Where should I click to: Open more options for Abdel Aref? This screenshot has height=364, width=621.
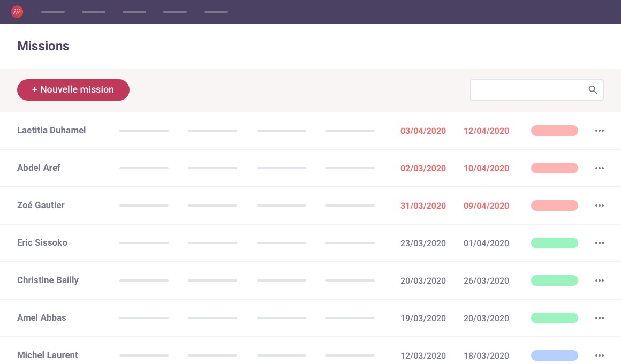coord(599,168)
